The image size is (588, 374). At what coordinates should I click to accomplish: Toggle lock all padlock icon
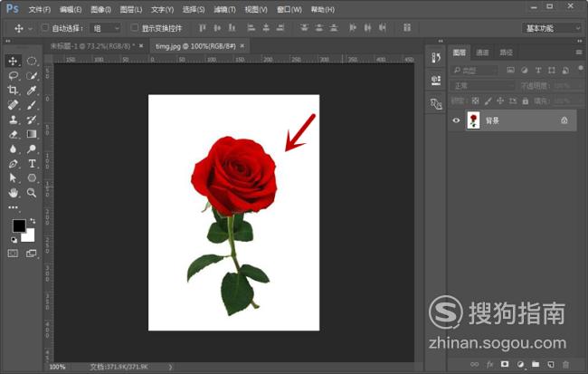(x=526, y=101)
